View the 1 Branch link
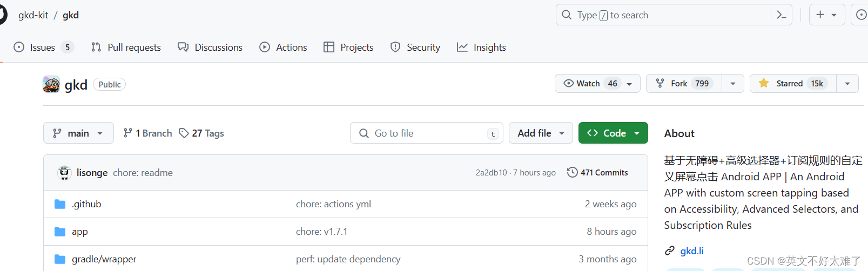This screenshot has width=868, height=271. (147, 133)
